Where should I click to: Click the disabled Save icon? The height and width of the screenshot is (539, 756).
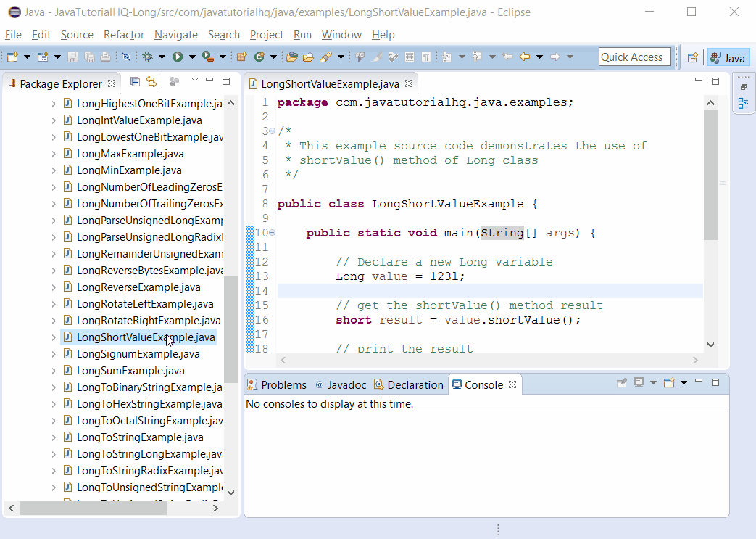(72, 57)
